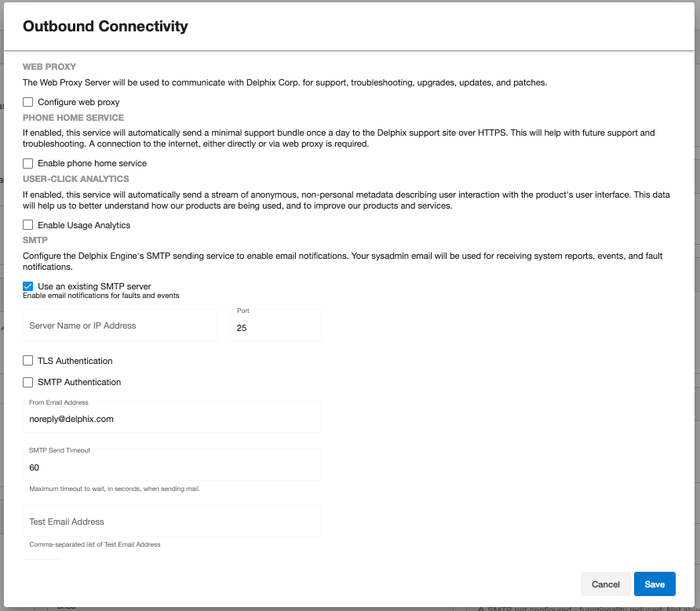Click the USER-CLICK ANALYTICS section heading

click(75, 180)
